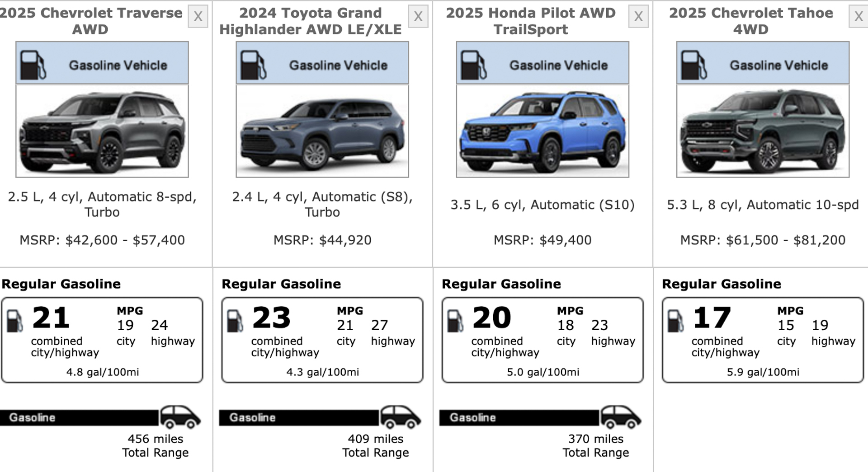
Task: Remove the Toyota Grand Highlander from comparison
Action: click(418, 17)
